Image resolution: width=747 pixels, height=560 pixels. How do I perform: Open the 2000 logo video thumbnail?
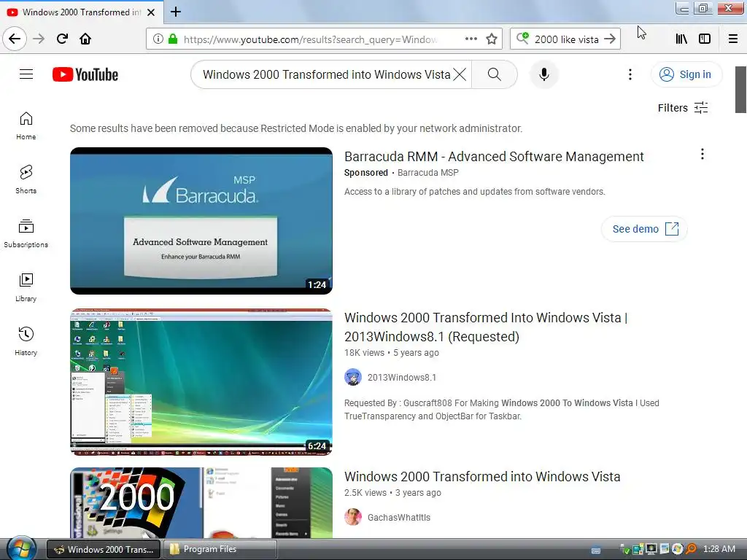[201, 503]
